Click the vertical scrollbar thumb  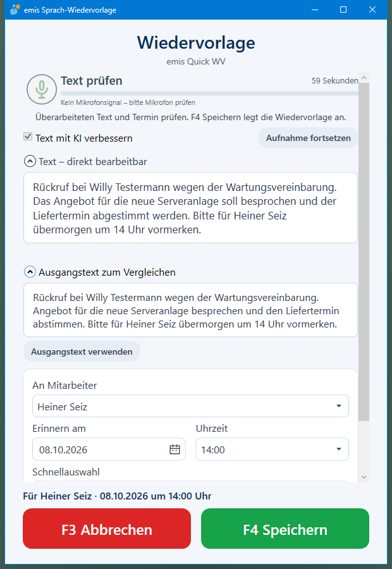(x=364, y=252)
